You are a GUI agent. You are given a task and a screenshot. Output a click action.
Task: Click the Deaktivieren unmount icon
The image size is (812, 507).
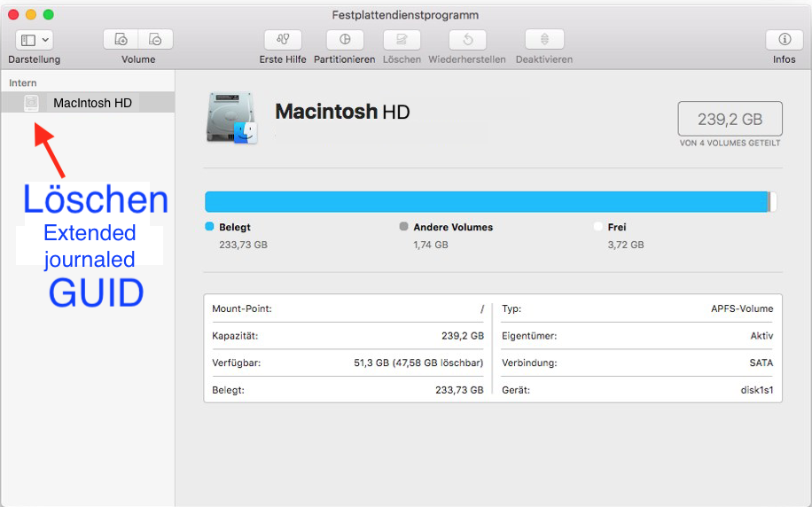pyautogui.click(x=544, y=40)
